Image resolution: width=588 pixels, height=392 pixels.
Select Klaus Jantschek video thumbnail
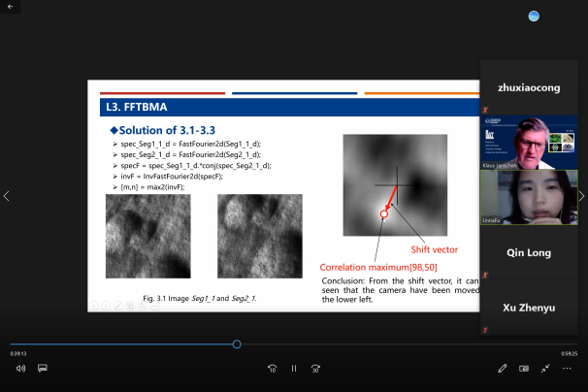click(x=529, y=143)
